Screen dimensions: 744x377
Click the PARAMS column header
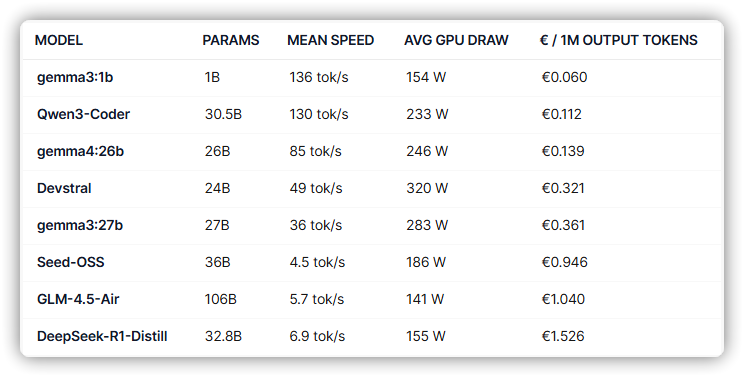point(231,40)
